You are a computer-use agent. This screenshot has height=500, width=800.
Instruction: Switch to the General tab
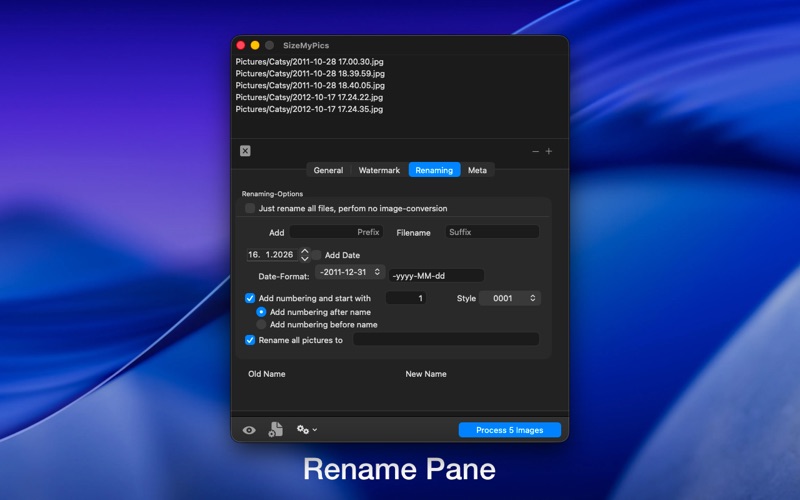click(x=328, y=170)
